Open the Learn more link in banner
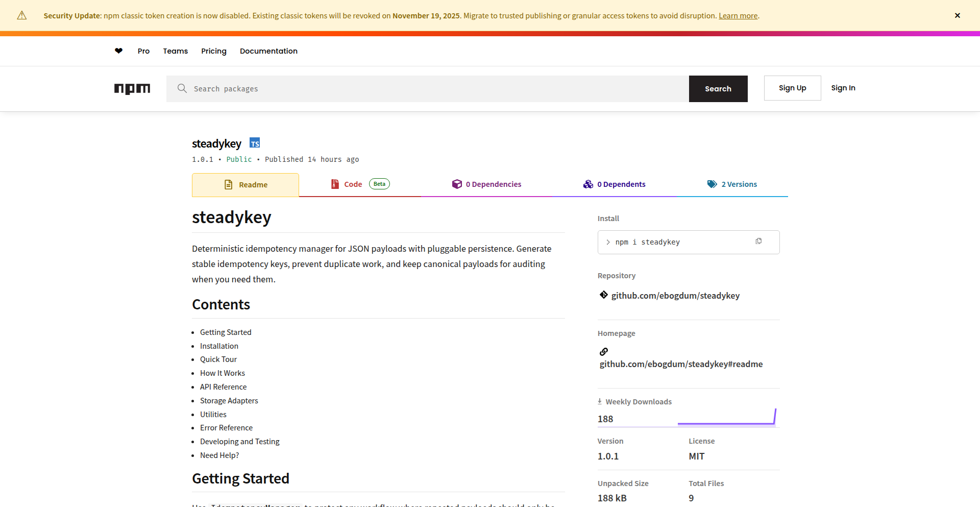The width and height of the screenshot is (980, 507). tap(738, 16)
